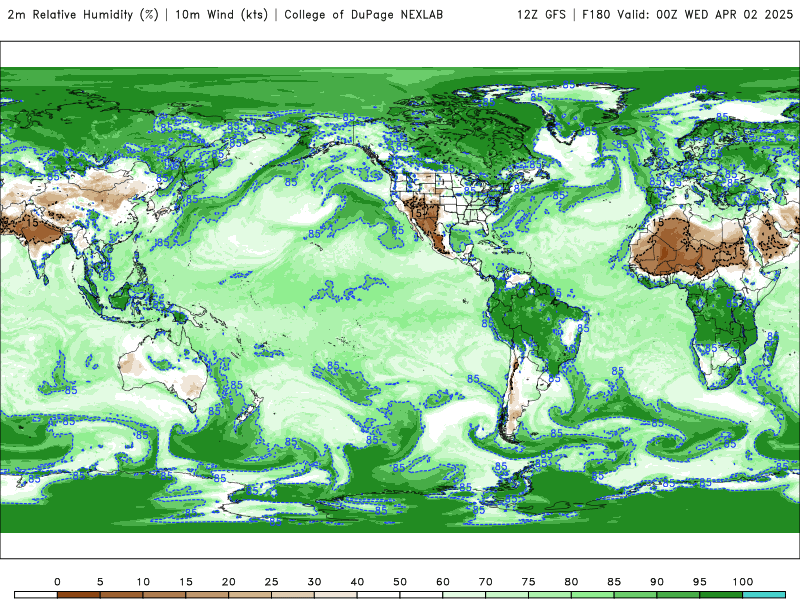800x600 pixels.
Task: Click the "F180 Valid: 00Z WED APR 02 2025" text
Action: click(x=687, y=14)
